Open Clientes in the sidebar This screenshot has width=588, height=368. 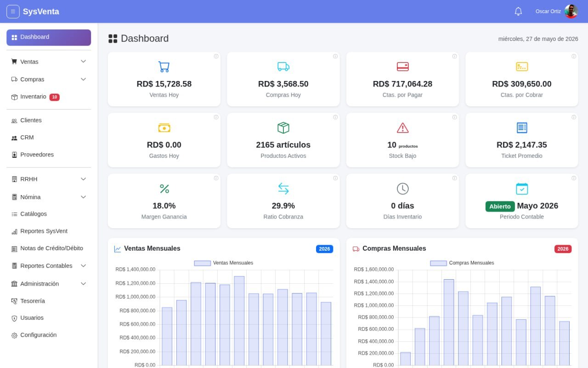[x=49, y=121]
